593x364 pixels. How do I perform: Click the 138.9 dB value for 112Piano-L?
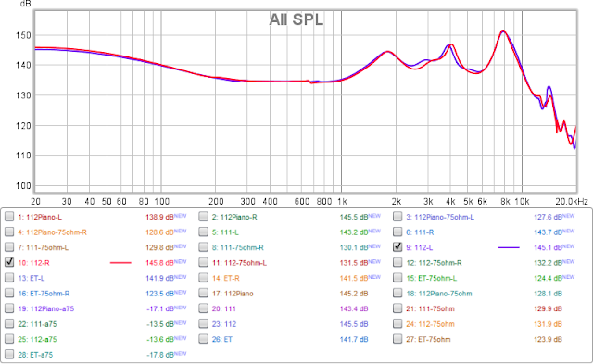[x=160, y=217]
